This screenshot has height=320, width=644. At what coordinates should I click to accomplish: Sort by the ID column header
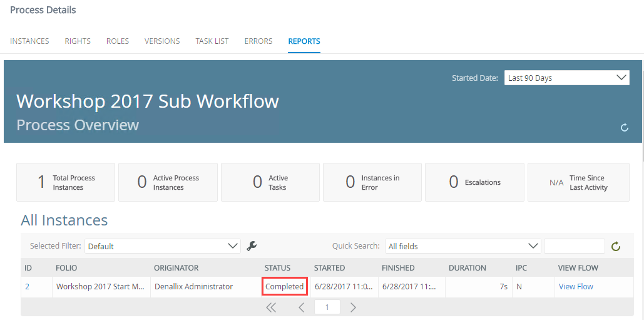pos(28,268)
